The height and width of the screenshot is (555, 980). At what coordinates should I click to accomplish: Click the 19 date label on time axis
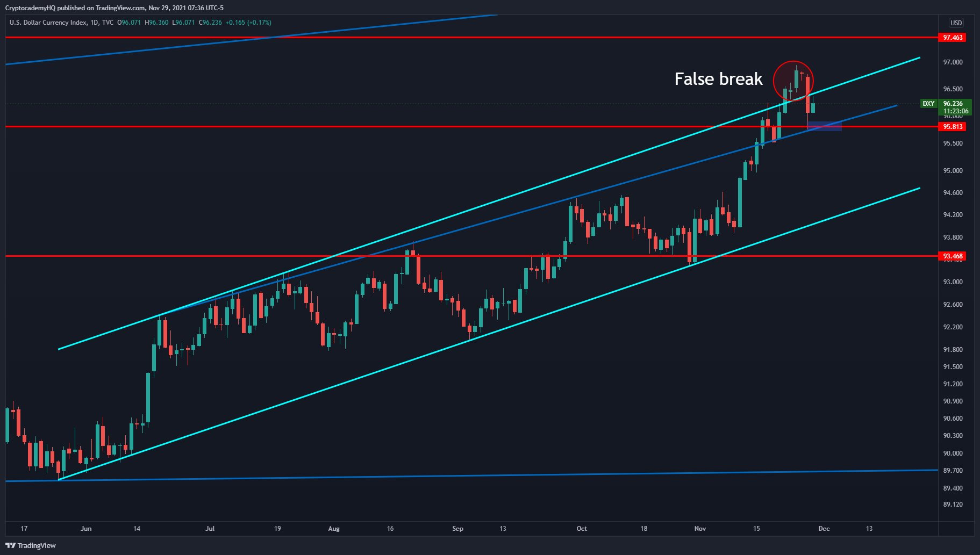[277, 529]
